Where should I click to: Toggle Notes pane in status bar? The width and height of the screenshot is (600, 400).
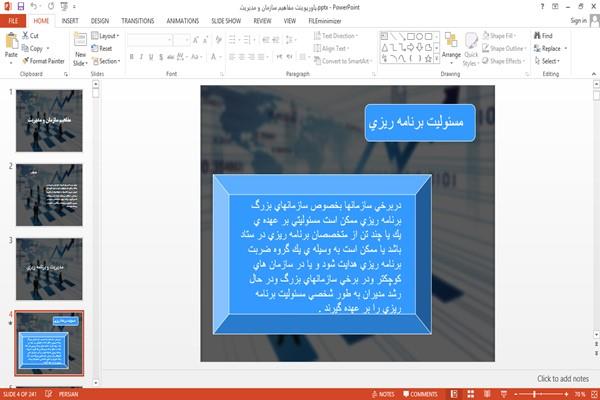383,394
